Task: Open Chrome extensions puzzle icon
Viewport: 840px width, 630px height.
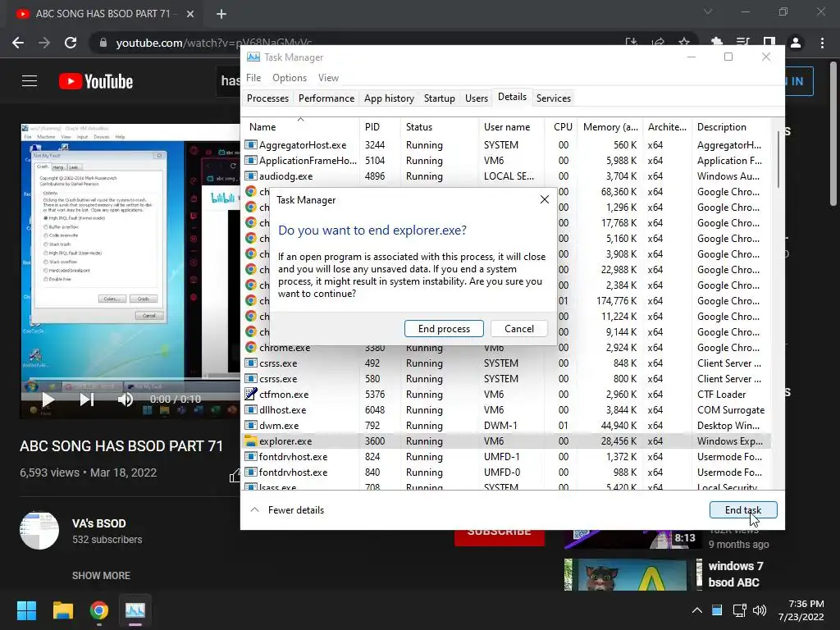Action: click(717, 43)
